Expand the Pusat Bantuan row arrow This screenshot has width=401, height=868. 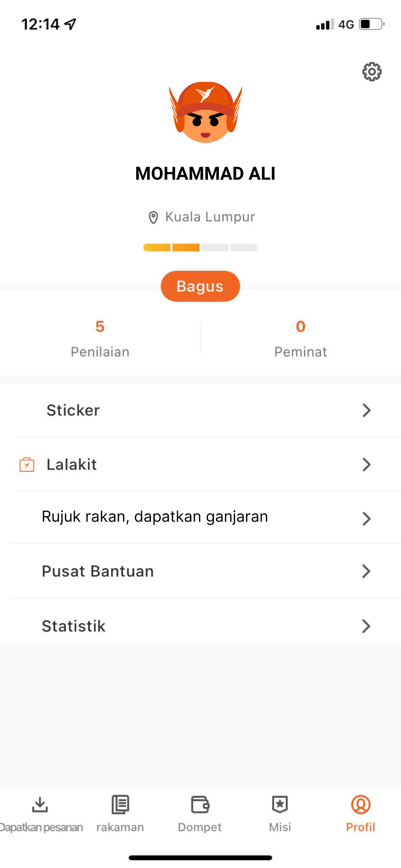coord(367,571)
